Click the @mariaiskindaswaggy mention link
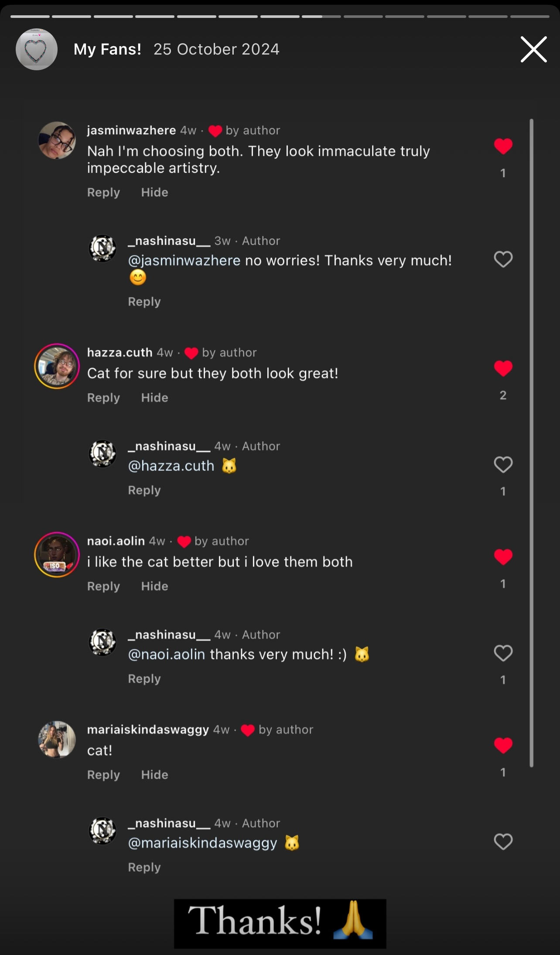The image size is (560, 955). [x=202, y=843]
